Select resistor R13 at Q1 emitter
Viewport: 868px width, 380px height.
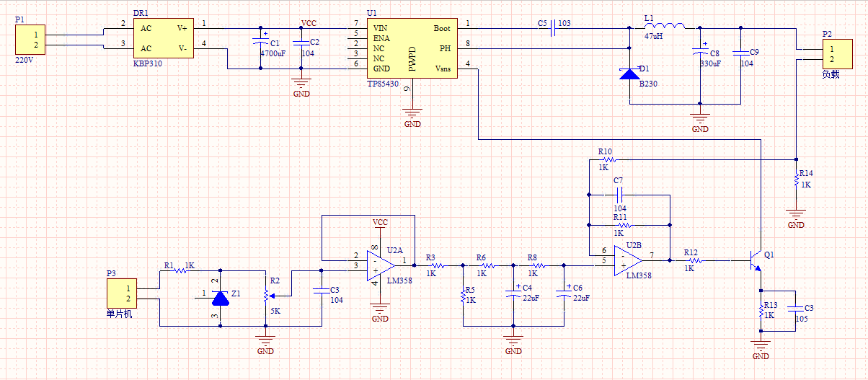coord(761,311)
